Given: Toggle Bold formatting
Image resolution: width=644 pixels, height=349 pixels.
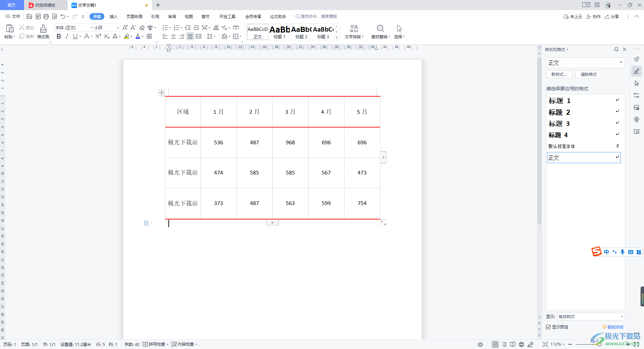Looking at the screenshot, I should tap(59, 36).
